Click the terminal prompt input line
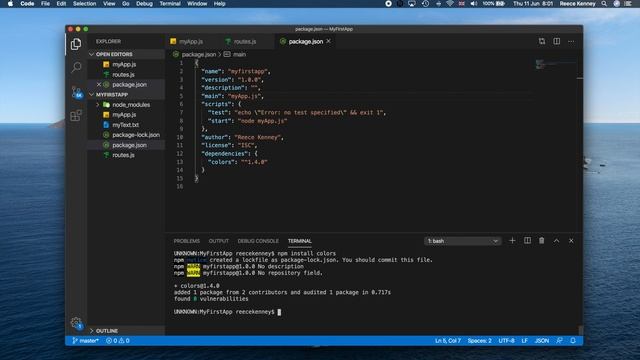 (x=227, y=312)
